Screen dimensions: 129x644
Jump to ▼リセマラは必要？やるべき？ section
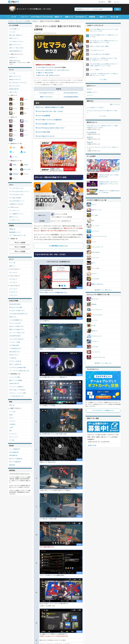click(x=46, y=124)
